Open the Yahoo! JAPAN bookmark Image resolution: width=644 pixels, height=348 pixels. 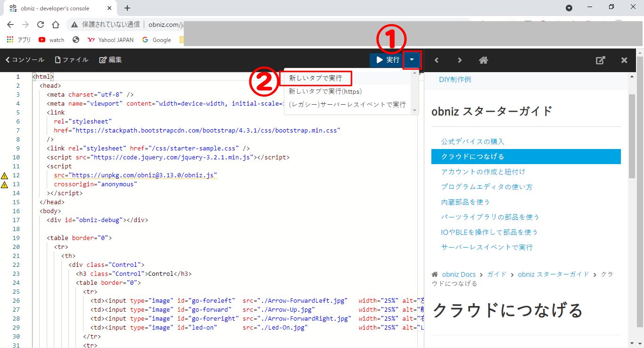[111, 40]
